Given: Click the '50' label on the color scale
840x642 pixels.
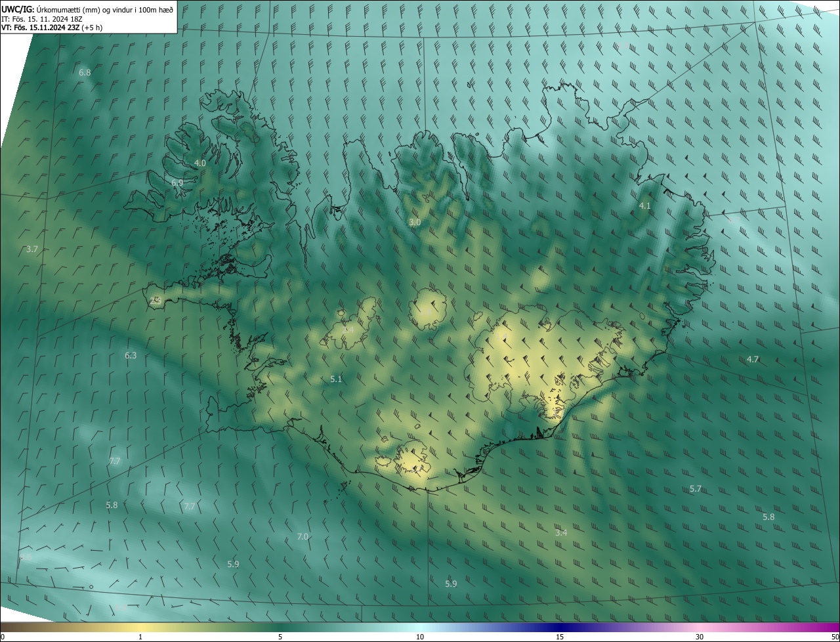Looking at the screenshot, I should [835, 637].
